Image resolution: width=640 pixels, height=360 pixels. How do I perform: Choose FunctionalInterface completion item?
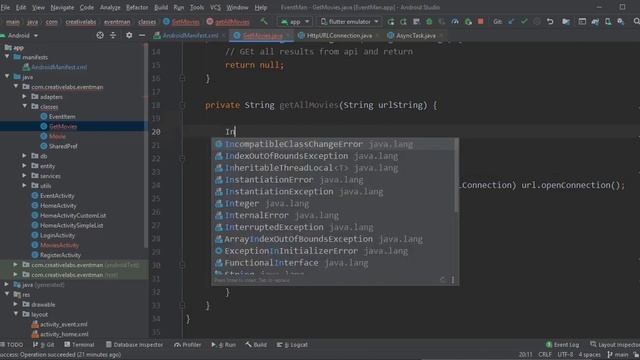(x=333, y=263)
